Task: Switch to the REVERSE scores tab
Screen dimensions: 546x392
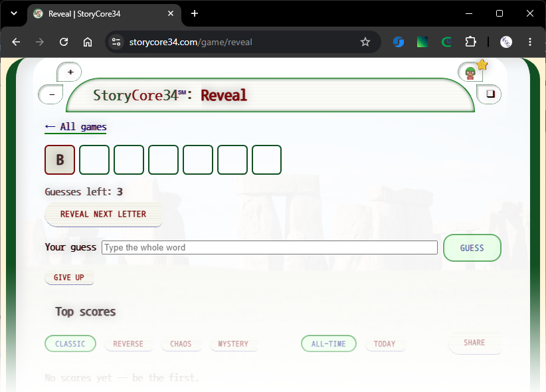Action: coord(128,343)
